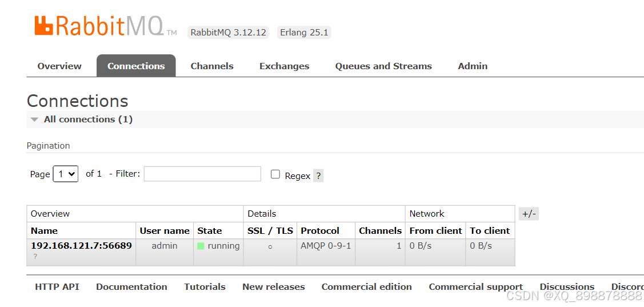The width and height of the screenshot is (644, 307).
Task: Click the +/- columns button
Action: (529, 214)
